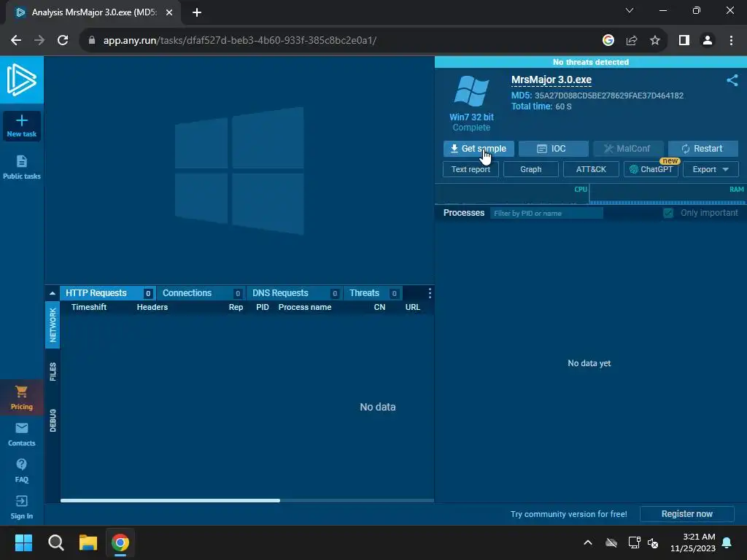747x560 pixels.
Task: Open the process Graph
Action: 531,169
